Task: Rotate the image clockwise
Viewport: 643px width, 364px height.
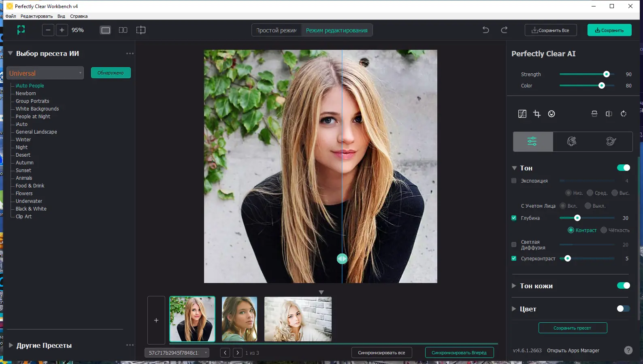Action: click(624, 114)
